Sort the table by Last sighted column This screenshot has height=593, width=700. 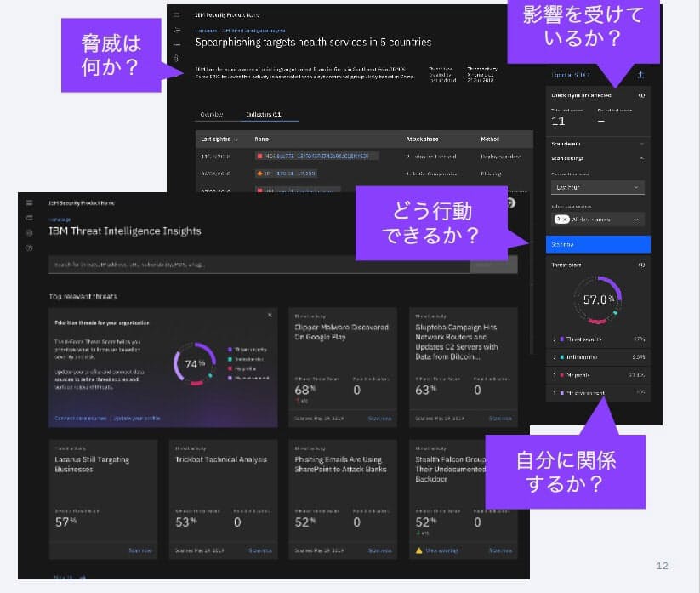[x=219, y=139]
